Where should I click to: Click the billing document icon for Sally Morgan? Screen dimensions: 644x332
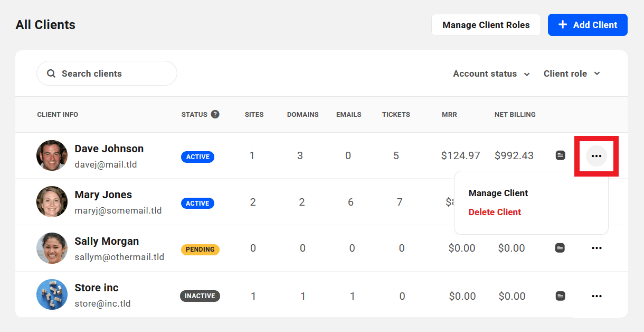[561, 247]
